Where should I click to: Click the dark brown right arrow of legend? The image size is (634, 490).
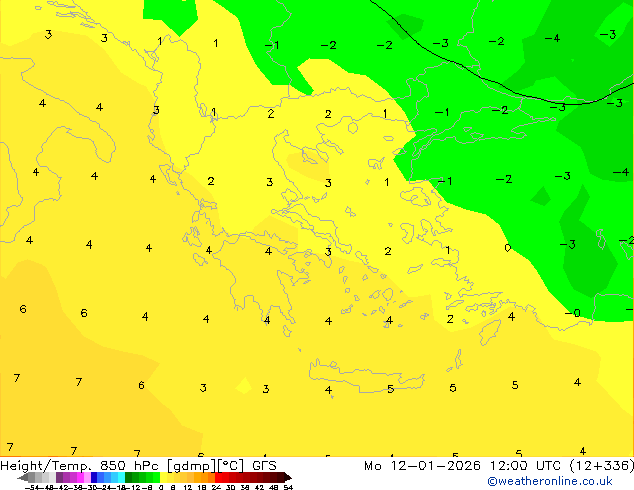pyautogui.click(x=288, y=477)
